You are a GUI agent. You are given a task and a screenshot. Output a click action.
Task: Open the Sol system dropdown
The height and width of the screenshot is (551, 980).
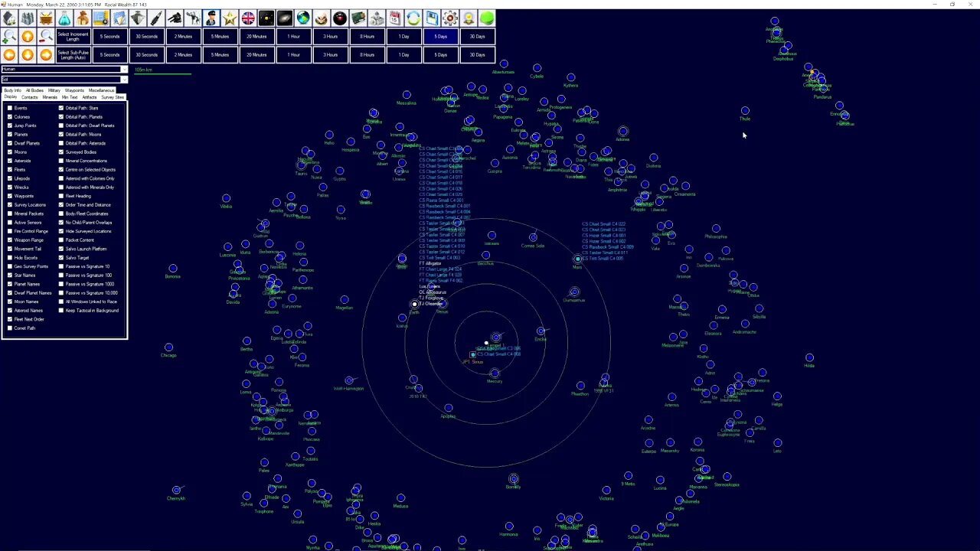pos(64,80)
